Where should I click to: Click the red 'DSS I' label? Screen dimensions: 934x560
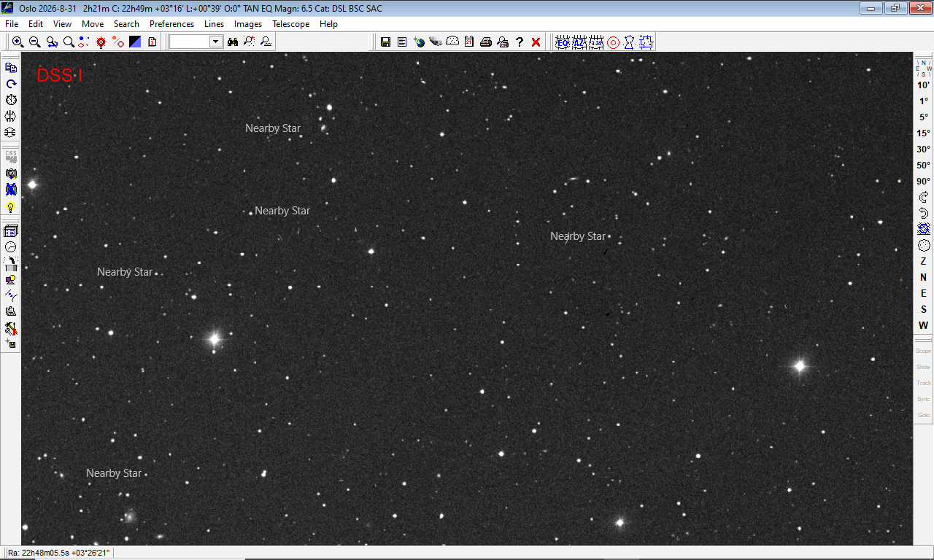[60, 75]
